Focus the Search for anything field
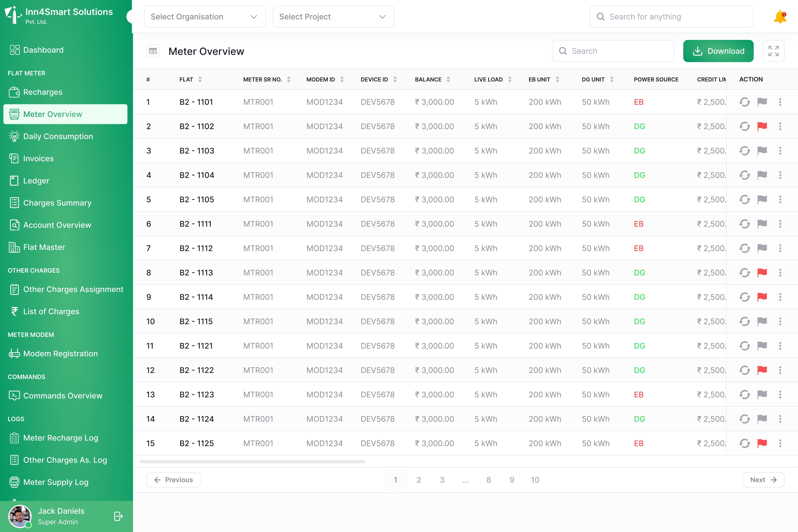The image size is (798, 532). [x=672, y=17]
